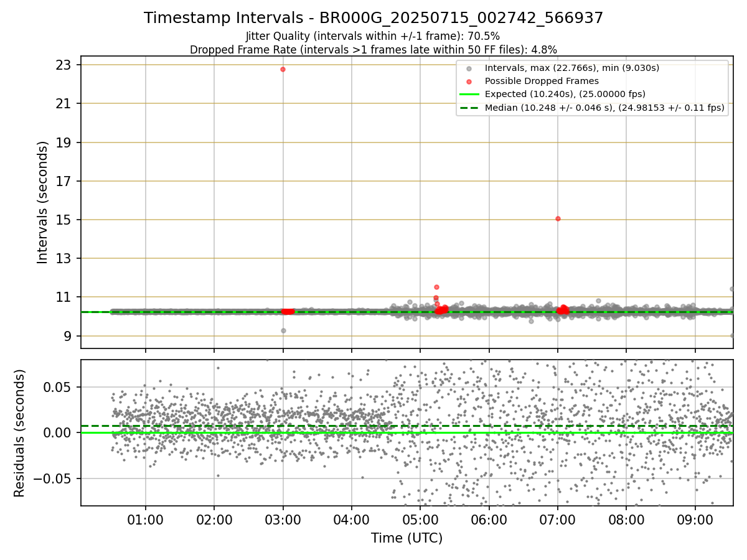The width and height of the screenshot is (747, 560).
Task: Click the red cluster of points after 03:00
Action: click(288, 311)
